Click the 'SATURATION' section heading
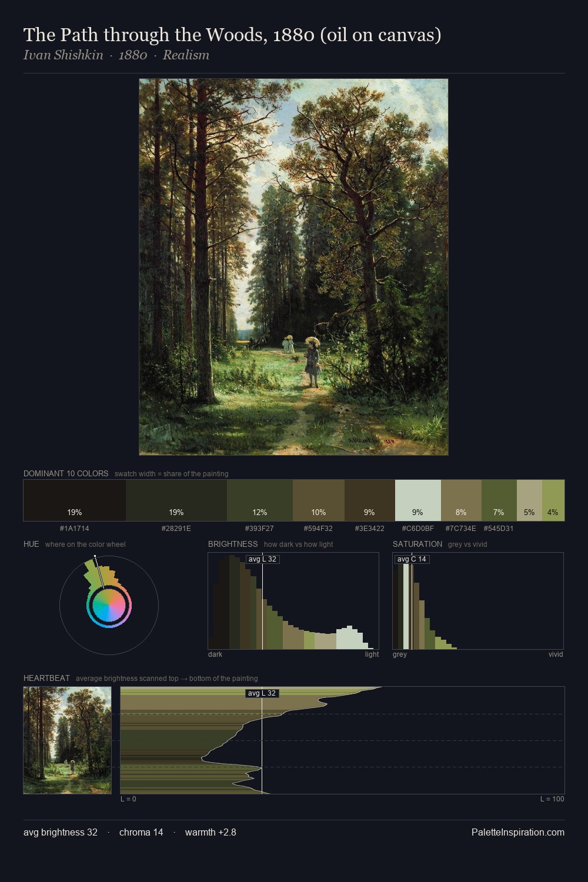This screenshot has height=882, width=588. (x=417, y=544)
